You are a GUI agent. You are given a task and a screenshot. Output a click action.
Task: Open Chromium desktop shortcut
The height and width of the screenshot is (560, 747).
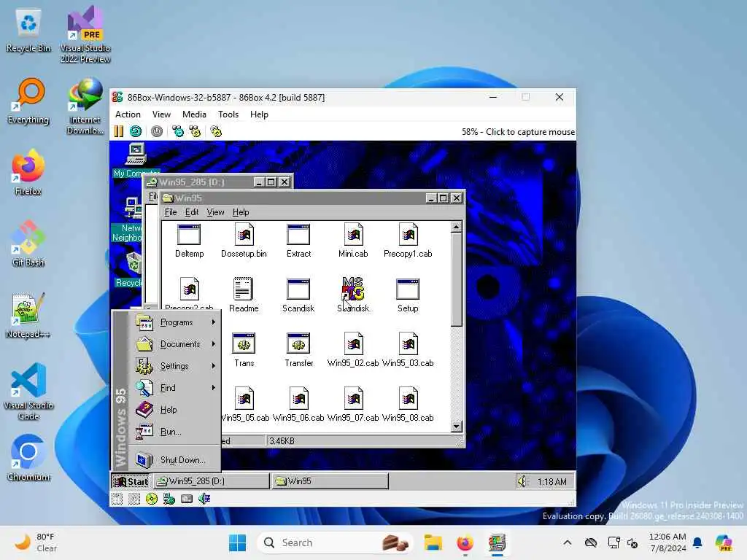tap(28, 458)
